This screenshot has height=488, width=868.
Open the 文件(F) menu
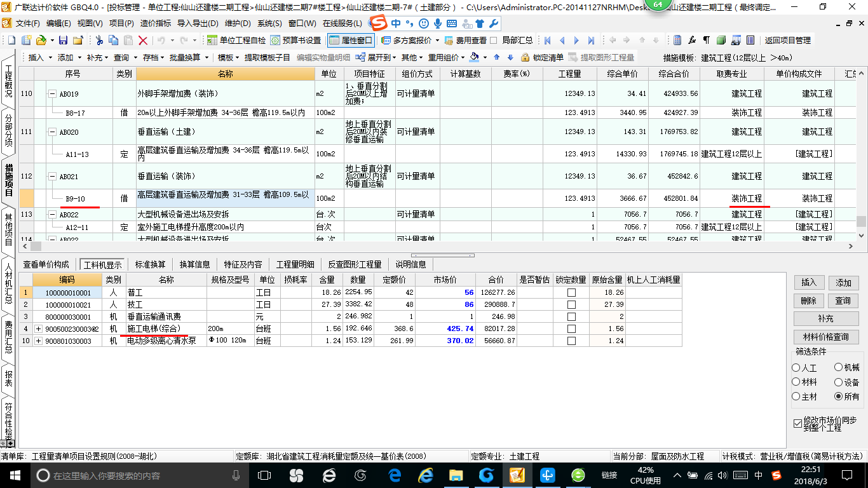pyautogui.click(x=28, y=24)
